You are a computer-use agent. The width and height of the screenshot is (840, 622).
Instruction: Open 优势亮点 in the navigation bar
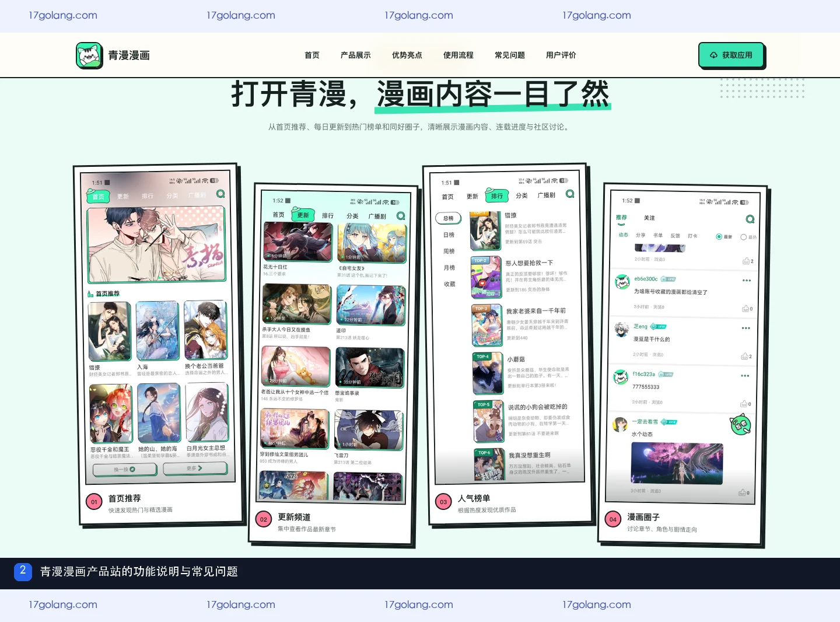click(x=407, y=55)
